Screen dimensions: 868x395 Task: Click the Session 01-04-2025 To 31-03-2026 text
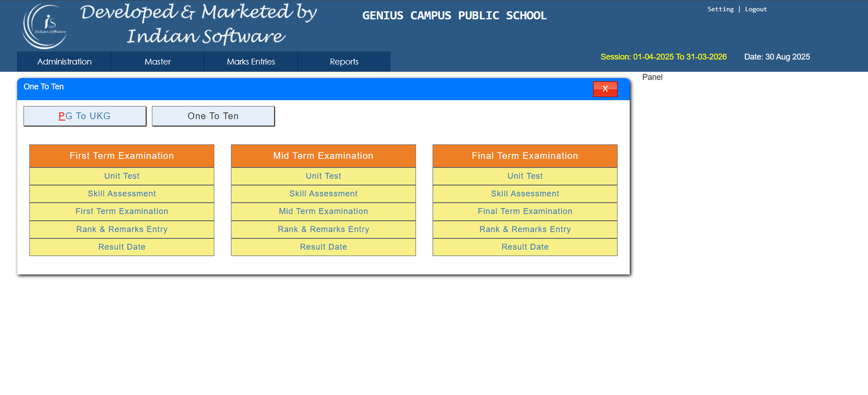point(663,57)
